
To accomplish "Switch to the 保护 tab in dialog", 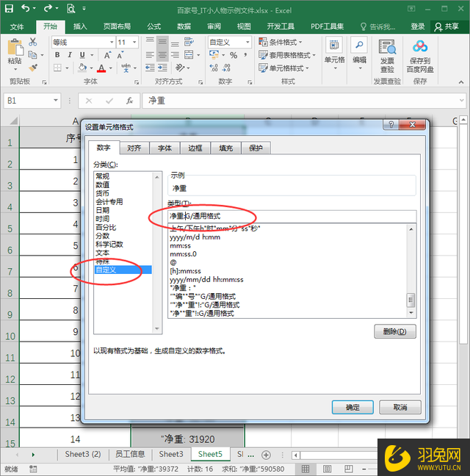I will click(256, 148).
